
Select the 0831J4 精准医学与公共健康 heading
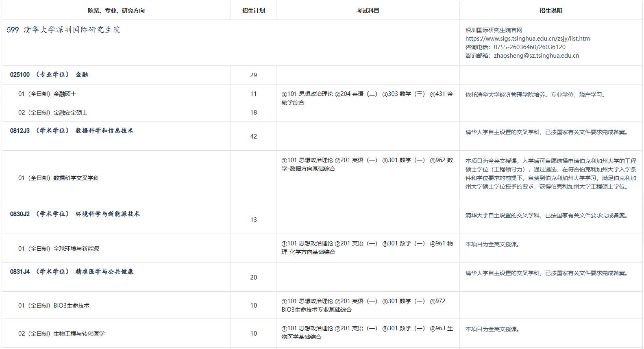(72, 272)
